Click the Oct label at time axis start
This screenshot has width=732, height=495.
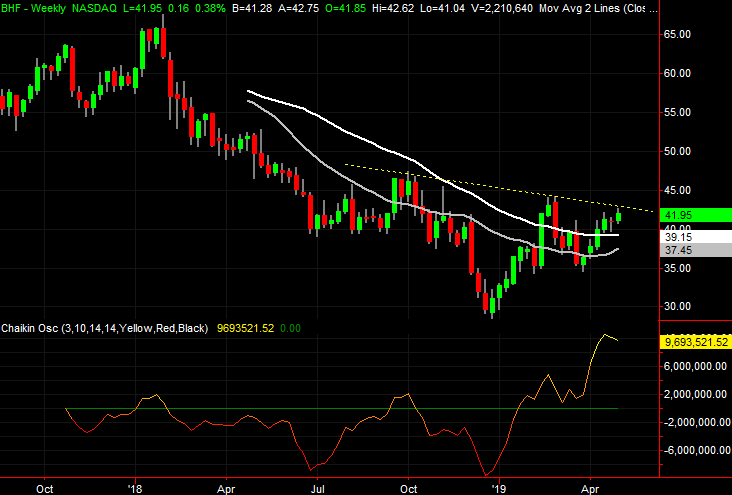[x=44, y=489]
